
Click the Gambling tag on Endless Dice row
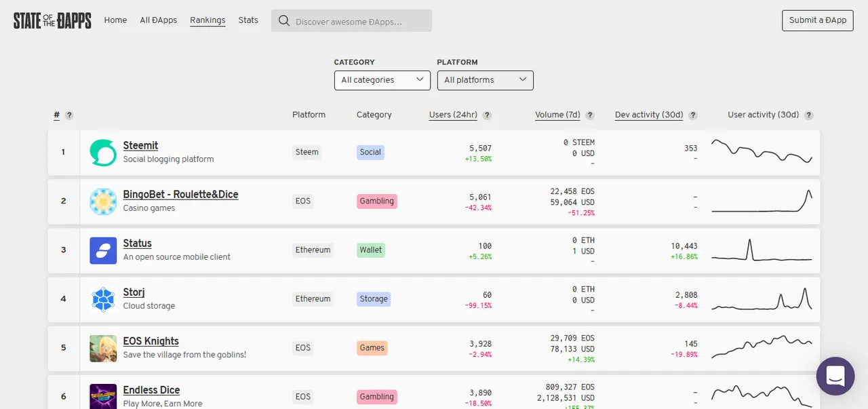tap(376, 396)
